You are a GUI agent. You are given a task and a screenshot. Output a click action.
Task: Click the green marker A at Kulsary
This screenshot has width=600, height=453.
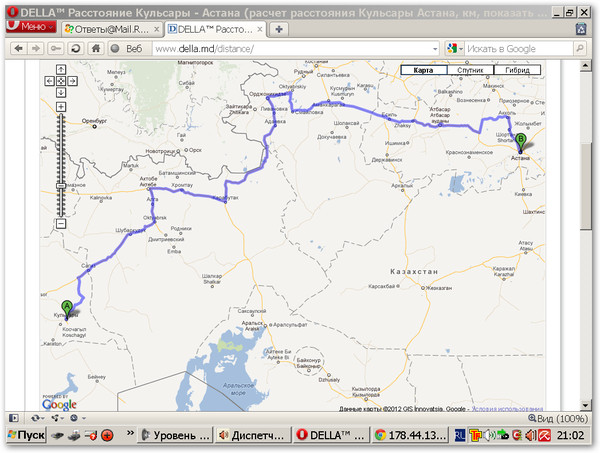pyautogui.click(x=67, y=306)
